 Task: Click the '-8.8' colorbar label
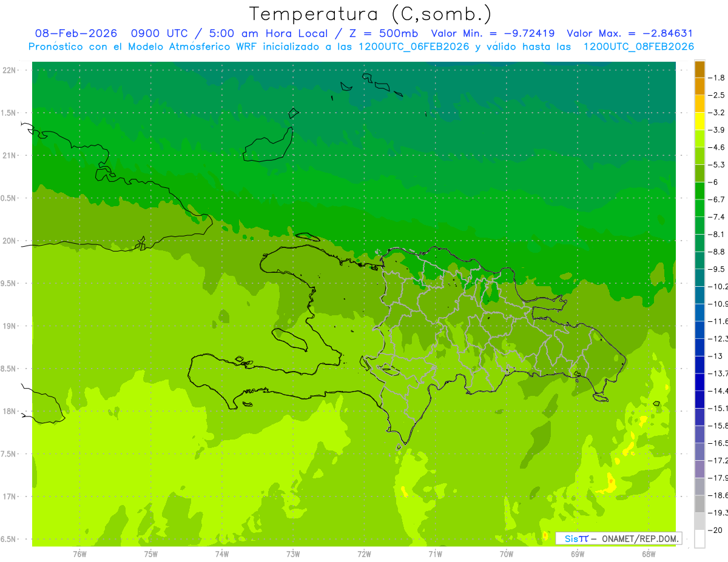pyautogui.click(x=718, y=252)
